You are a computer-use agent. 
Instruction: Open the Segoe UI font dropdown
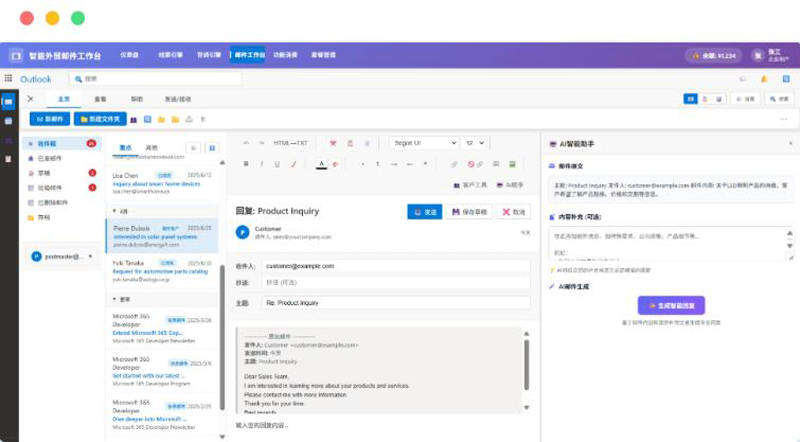[423, 143]
